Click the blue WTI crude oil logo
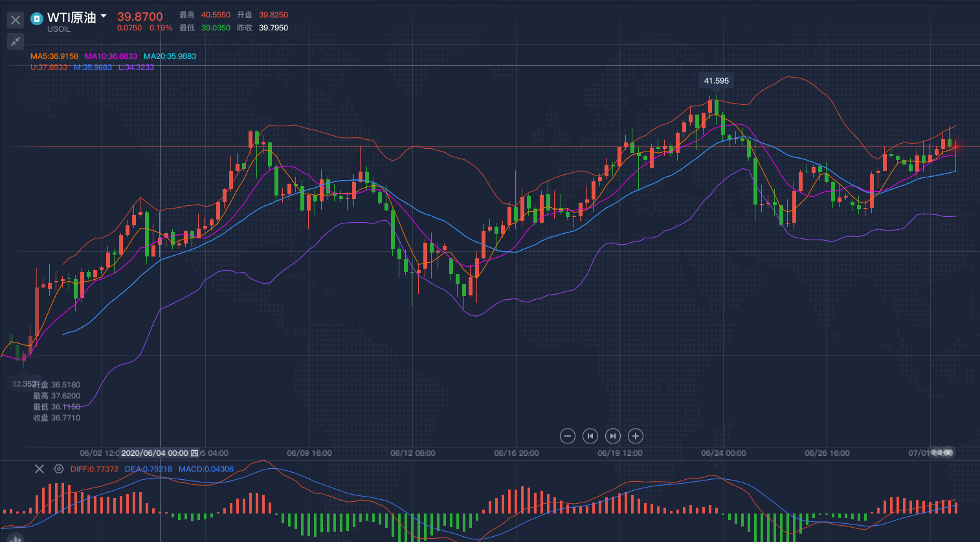This screenshot has height=542, width=980. coord(37,19)
